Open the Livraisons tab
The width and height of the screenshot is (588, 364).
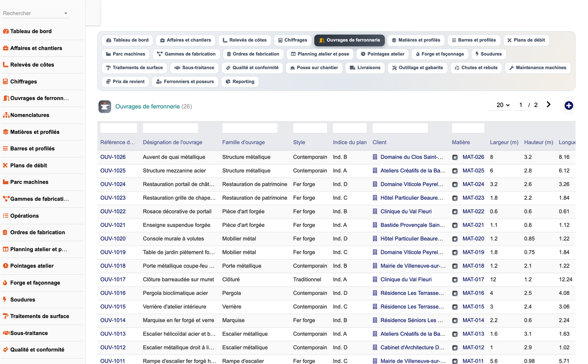[365, 68]
